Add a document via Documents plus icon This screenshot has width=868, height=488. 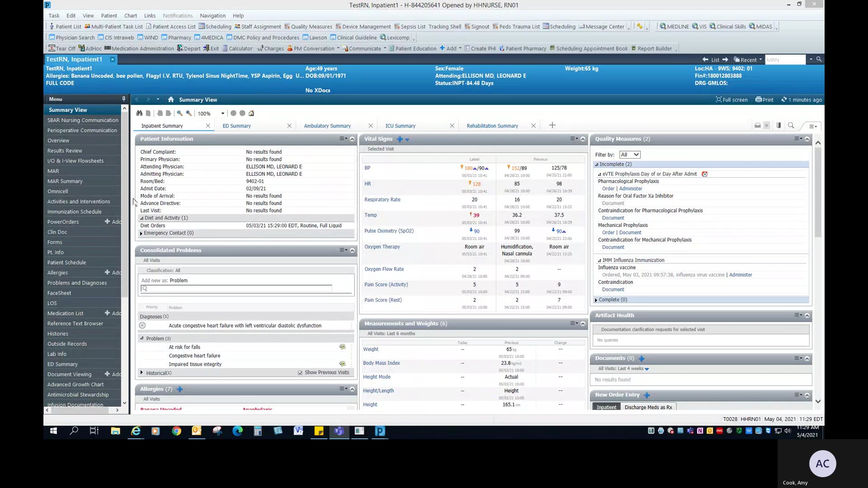[642, 358]
